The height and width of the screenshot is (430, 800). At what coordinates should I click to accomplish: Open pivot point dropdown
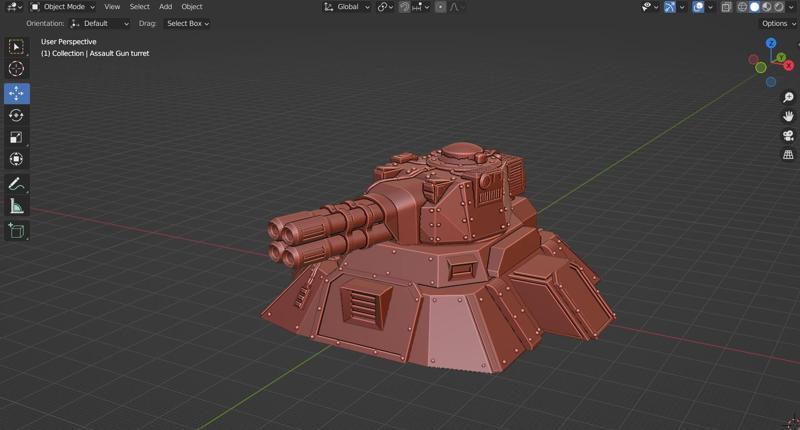coord(385,7)
